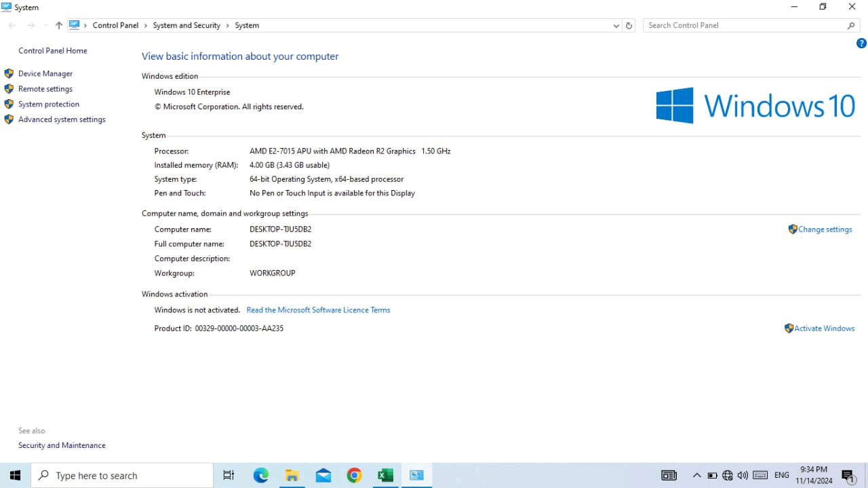This screenshot has height=488, width=868.
Task: Open Task View on the taskbar
Action: [x=229, y=475]
